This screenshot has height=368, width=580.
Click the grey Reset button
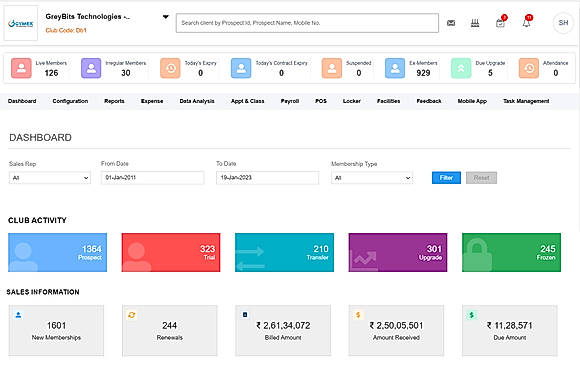click(481, 178)
